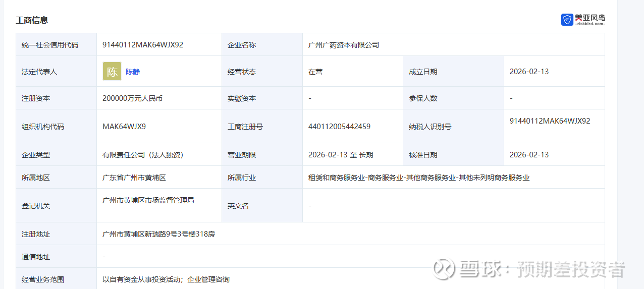Image resolution: width=644 pixels, height=289 pixels.
Task: Click the 雪球 watermark logo icon
Action: point(444,269)
